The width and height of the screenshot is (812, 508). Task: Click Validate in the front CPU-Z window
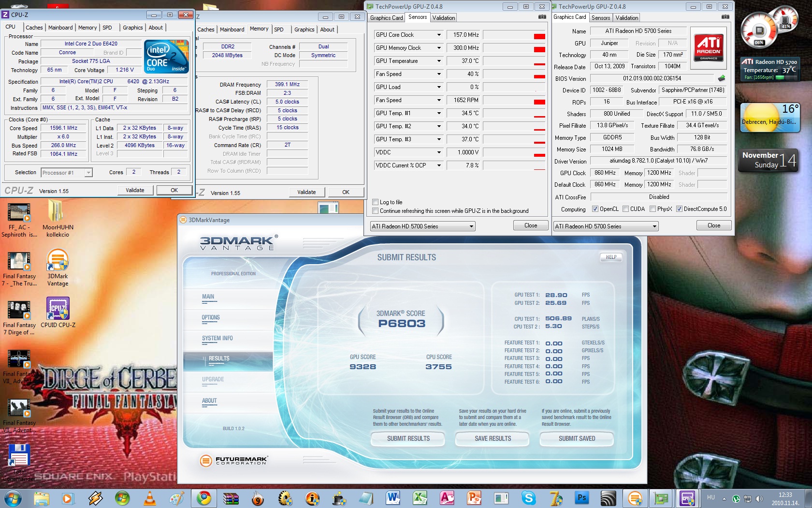point(135,191)
